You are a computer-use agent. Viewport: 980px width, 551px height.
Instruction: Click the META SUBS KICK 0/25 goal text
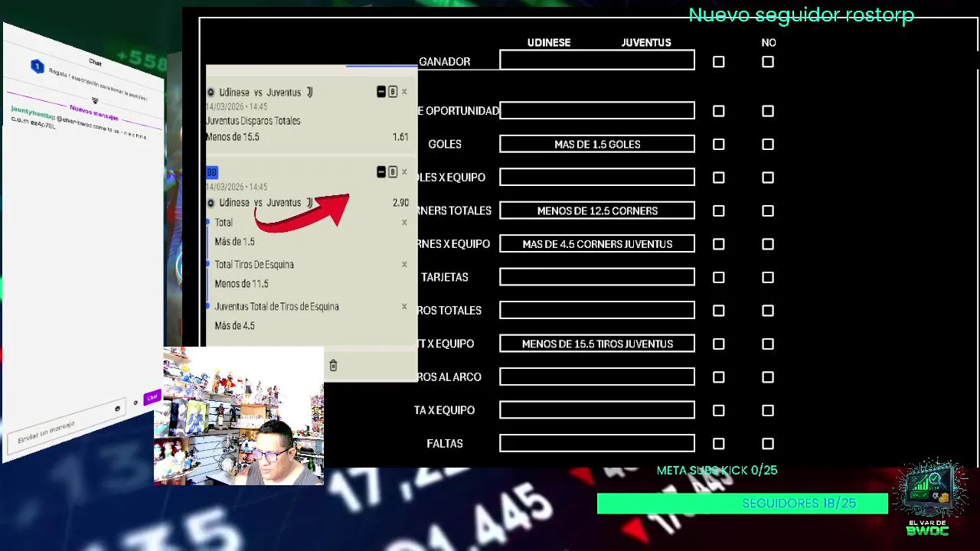(x=717, y=471)
